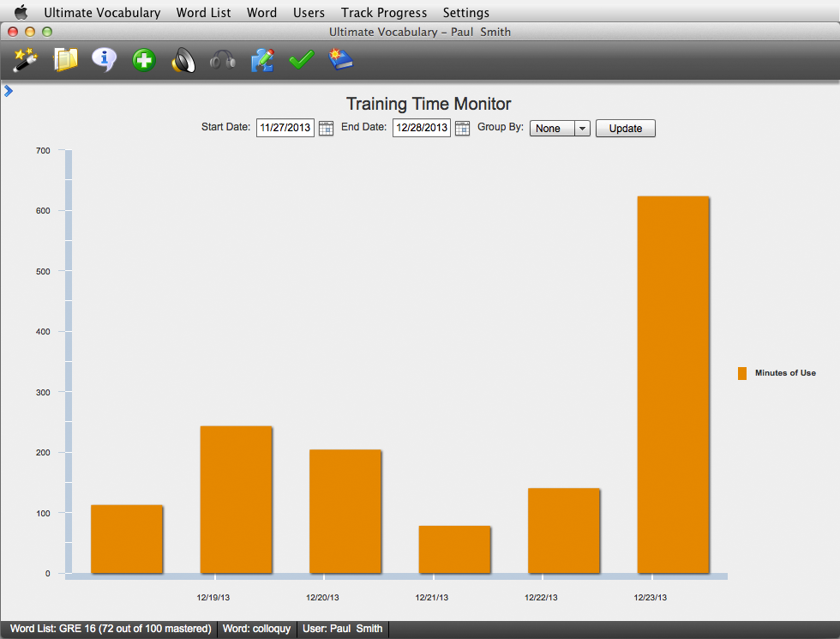Click the puzzle piece with pencil icon
Screen dimensions: 840x639
tap(262, 61)
